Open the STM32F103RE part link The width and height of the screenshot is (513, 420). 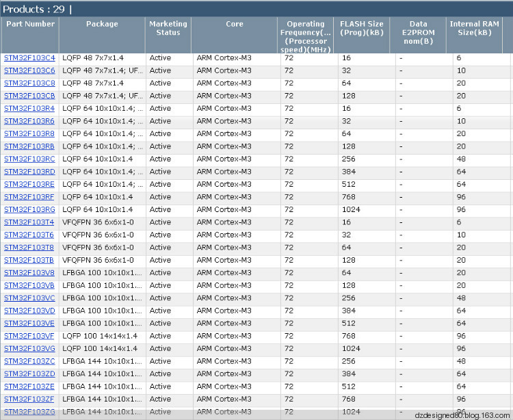(29, 185)
